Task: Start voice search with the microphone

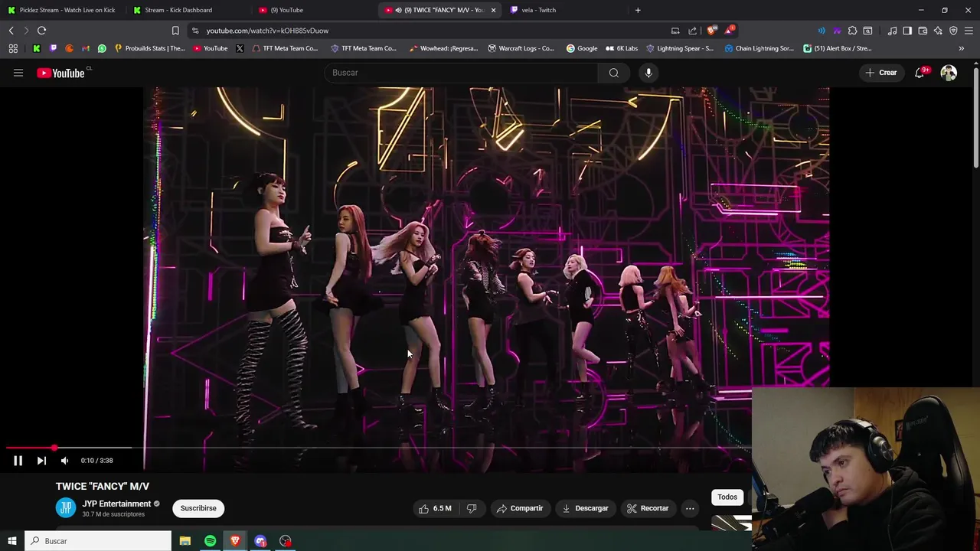Action: [648, 73]
